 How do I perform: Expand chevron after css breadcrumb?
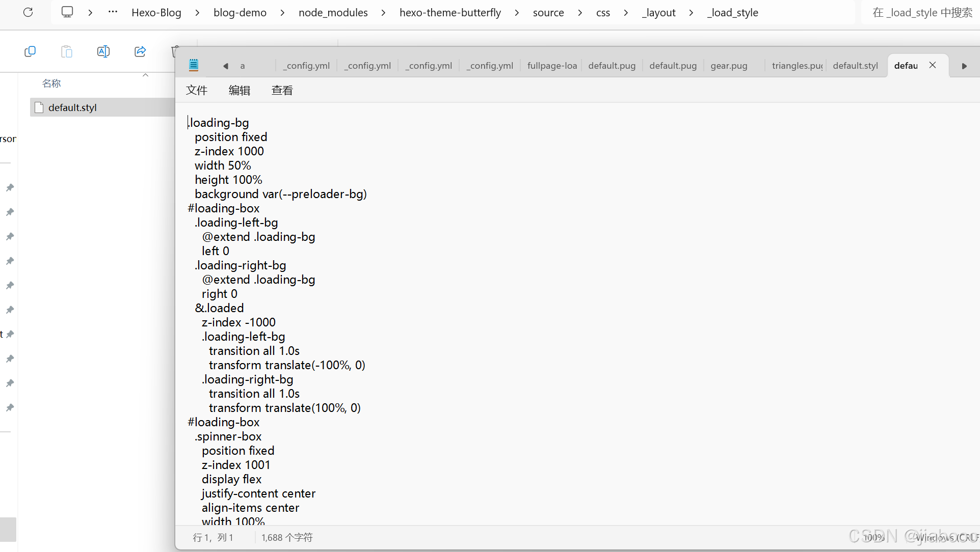626,13
